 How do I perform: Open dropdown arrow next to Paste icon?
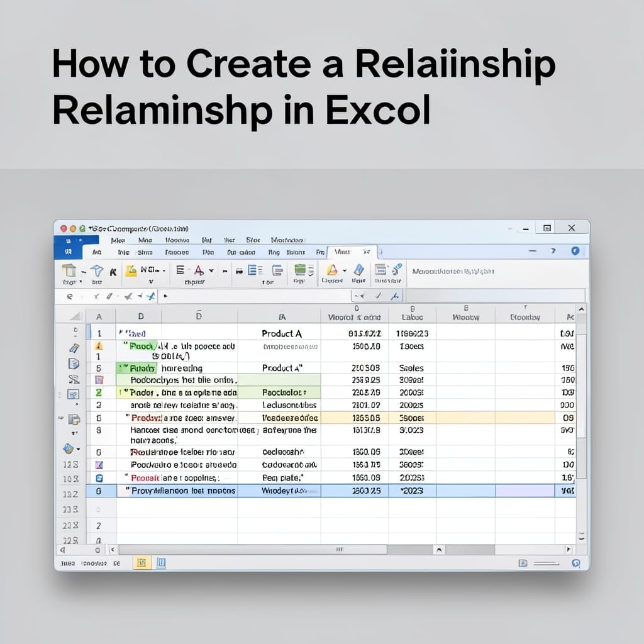[x=83, y=272]
